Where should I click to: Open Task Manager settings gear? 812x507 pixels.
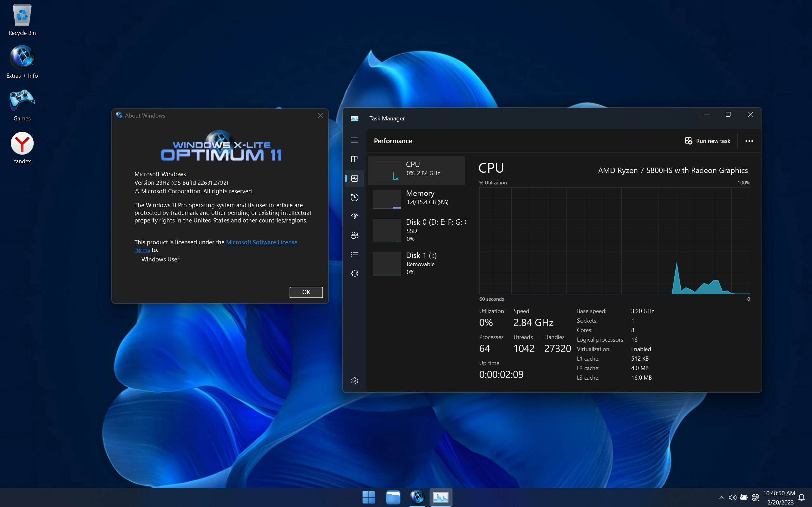(354, 381)
